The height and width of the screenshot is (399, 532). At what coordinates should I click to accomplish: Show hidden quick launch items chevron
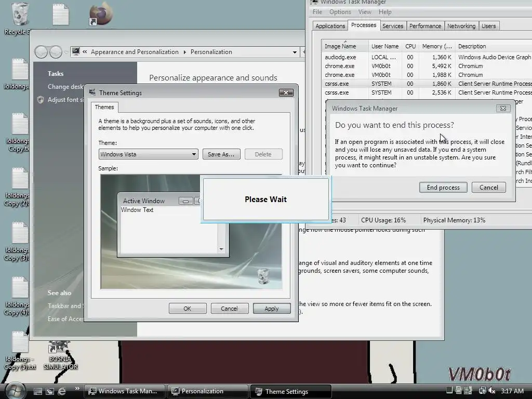point(77,388)
